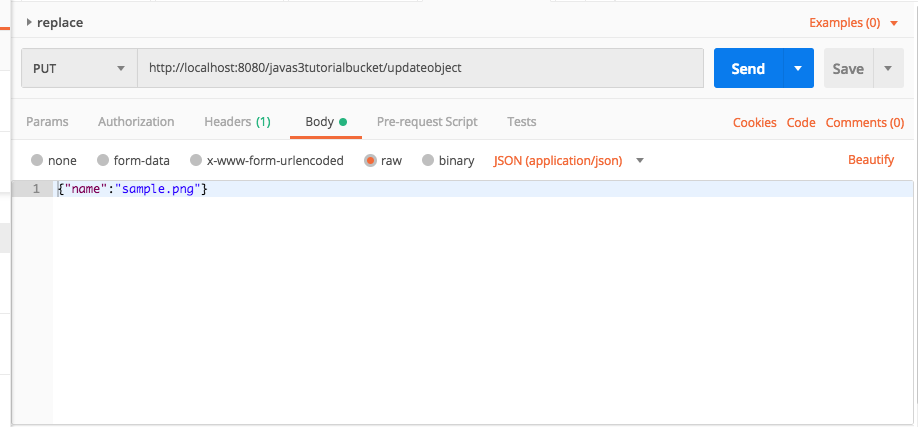Viewport: 918px width, 427px height.
Task: Open the Cookies link
Action: coord(755,122)
